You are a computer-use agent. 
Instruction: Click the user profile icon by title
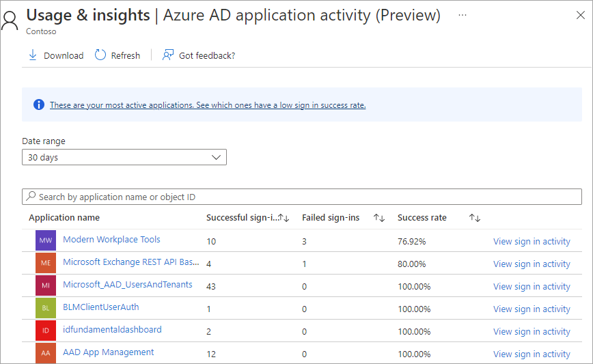[10, 20]
